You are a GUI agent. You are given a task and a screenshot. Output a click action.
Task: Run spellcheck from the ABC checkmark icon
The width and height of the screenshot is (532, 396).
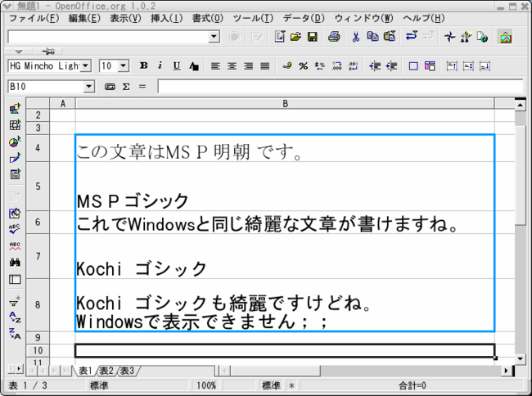pyautogui.click(x=15, y=229)
